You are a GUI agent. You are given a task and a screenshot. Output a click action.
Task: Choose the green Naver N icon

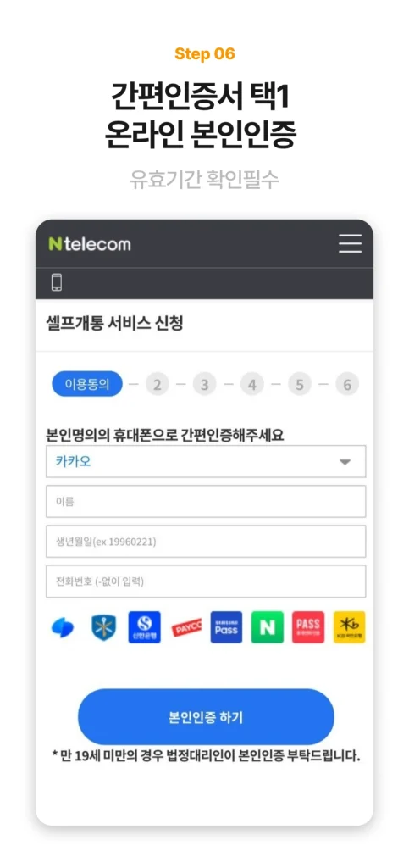268,627
